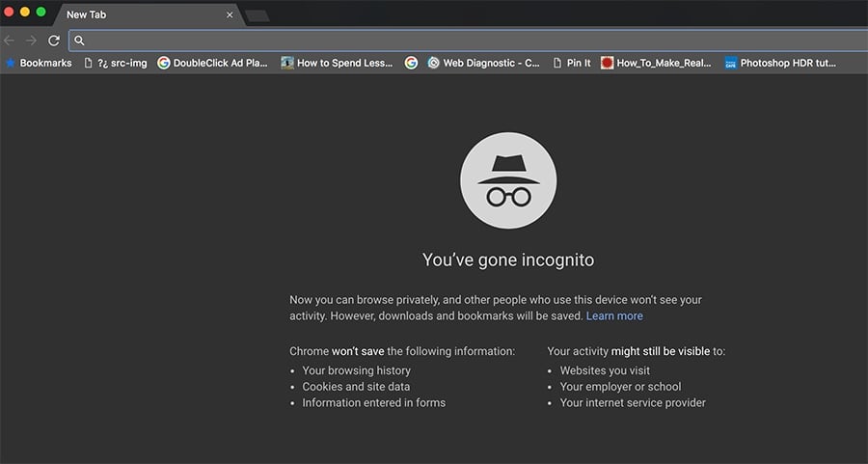Screen dimensions: 868x464
Task: Click the Google icon beside DoubleClick bookmark
Action: tap(163, 63)
